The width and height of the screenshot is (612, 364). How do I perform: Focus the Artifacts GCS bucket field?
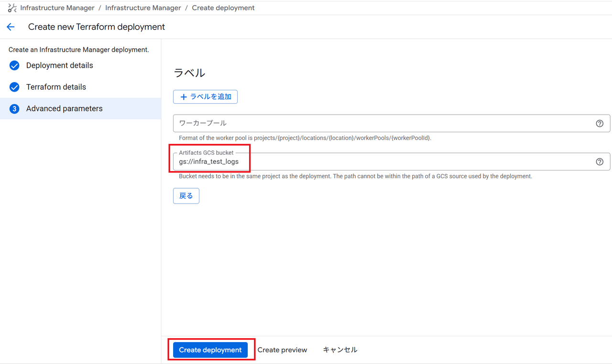coord(392,161)
